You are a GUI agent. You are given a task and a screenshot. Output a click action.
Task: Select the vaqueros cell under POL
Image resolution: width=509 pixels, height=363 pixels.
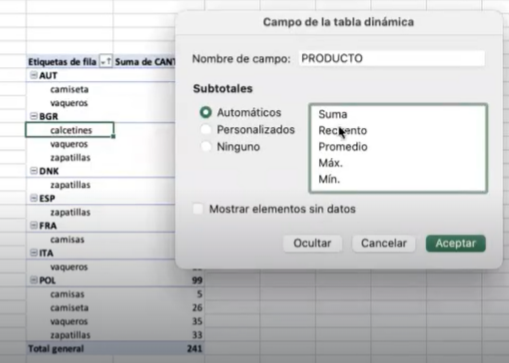[70, 321]
